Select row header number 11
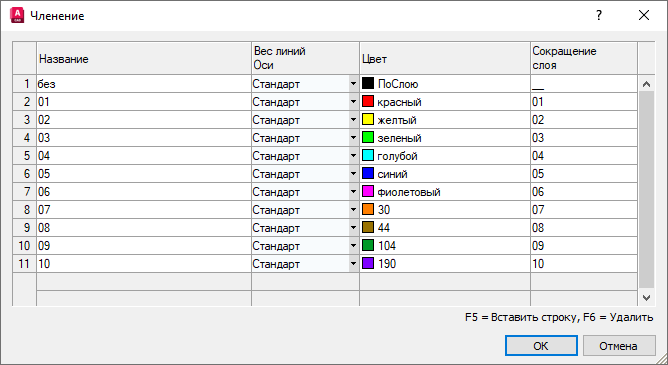 (x=24, y=264)
